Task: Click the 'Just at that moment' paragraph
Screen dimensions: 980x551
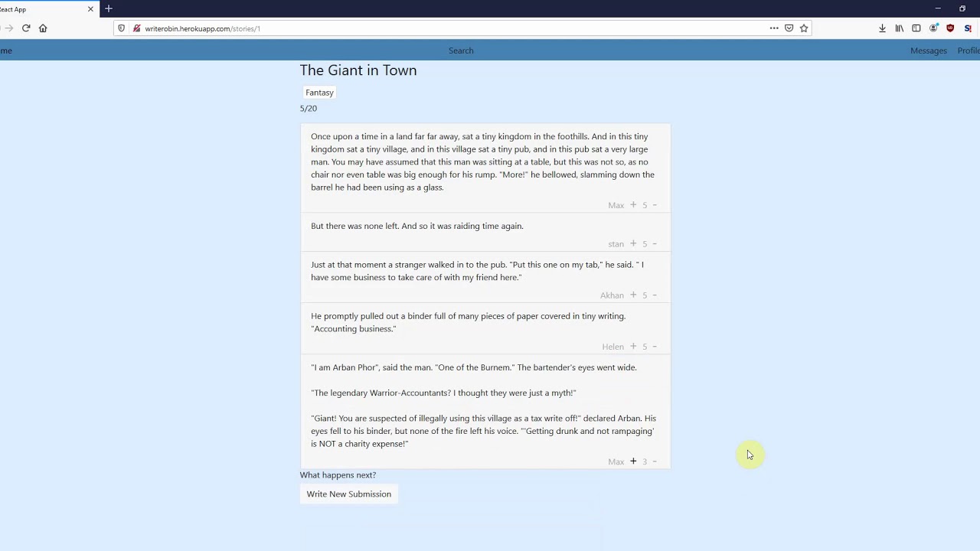Action: click(x=477, y=271)
